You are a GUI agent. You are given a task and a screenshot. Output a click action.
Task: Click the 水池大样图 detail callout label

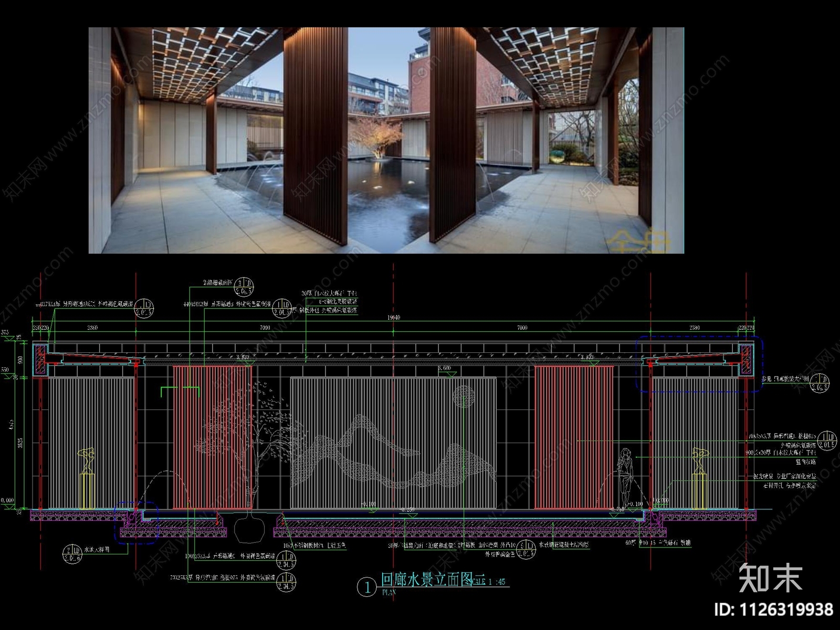click(x=97, y=550)
